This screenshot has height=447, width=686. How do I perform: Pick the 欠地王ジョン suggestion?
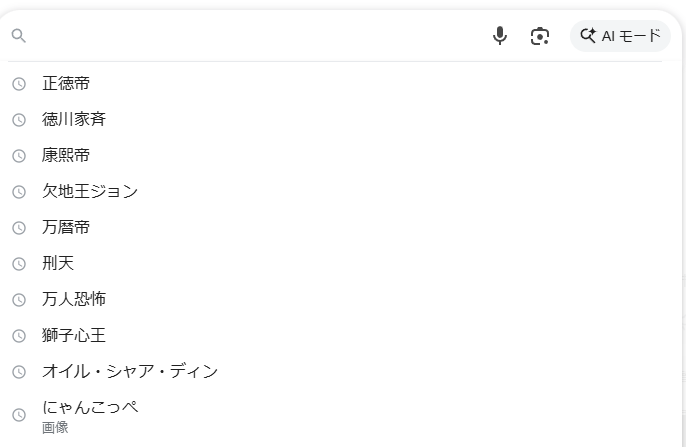coord(90,192)
